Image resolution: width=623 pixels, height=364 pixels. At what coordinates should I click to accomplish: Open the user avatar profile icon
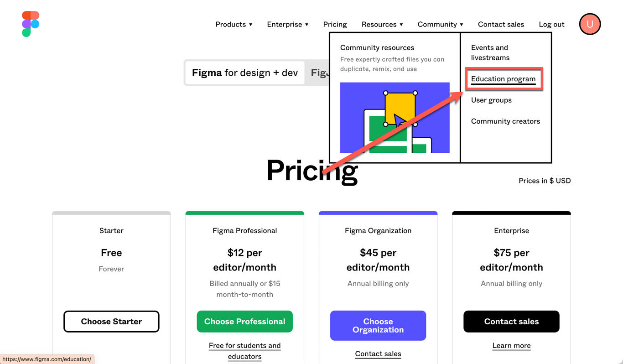[590, 24]
